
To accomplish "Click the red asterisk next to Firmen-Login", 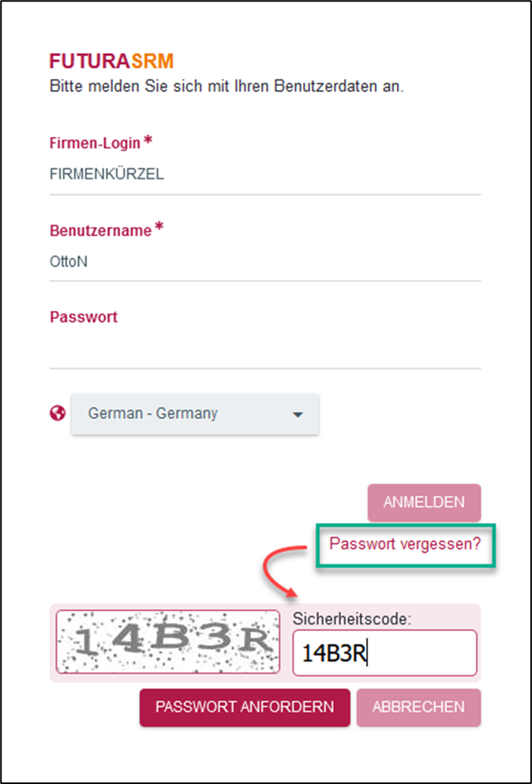I will click(x=148, y=142).
